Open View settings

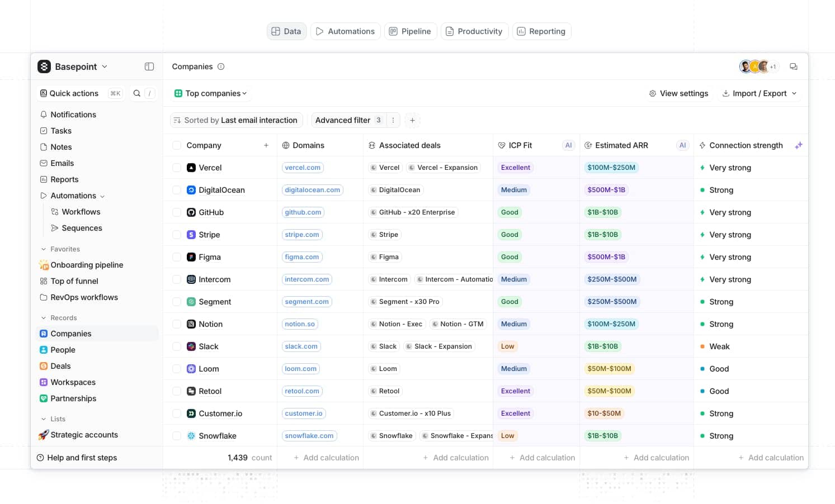coord(678,93)
